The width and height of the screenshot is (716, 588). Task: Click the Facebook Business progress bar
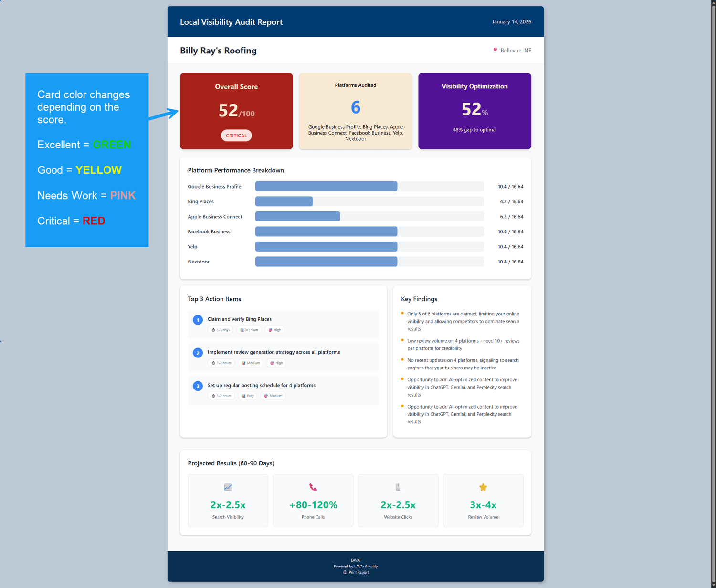click(369, 231)
